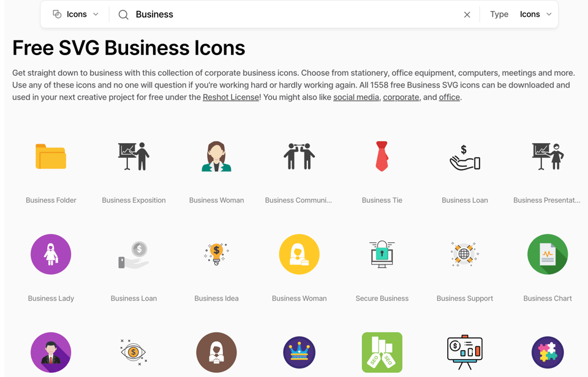Open the Type Icons dropdown

coord(535,14)
